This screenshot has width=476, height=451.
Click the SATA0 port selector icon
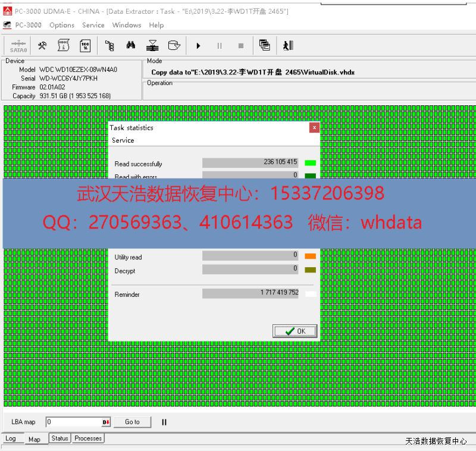[18, 46]
